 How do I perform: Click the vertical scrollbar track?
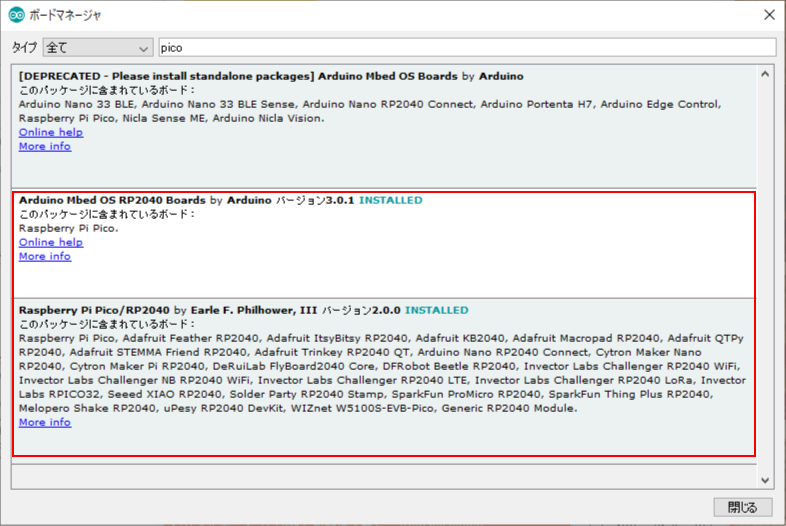tap(765, 277)
